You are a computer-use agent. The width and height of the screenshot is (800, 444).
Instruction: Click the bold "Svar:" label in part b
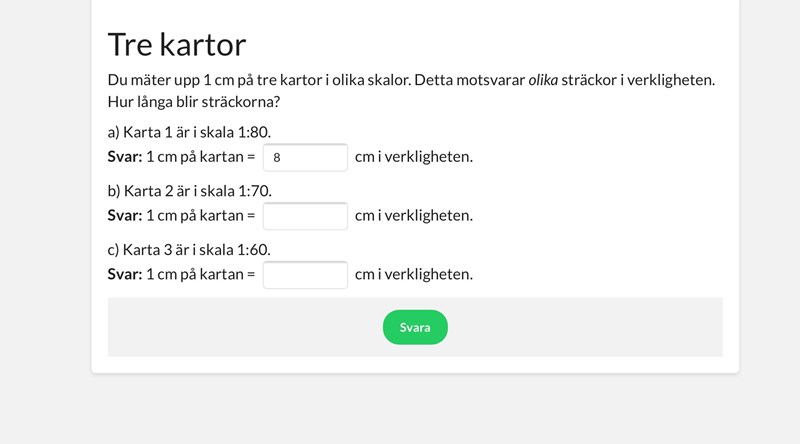(125, 215)
